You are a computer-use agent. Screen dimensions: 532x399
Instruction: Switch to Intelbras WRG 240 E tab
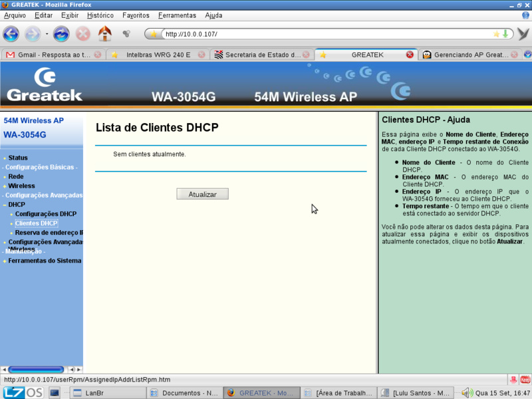pos(158,55)
